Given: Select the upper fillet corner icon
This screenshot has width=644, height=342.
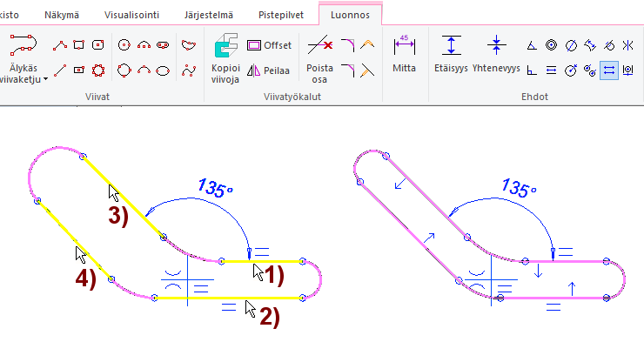Looking at the screenshot, I should click(347, 45).
